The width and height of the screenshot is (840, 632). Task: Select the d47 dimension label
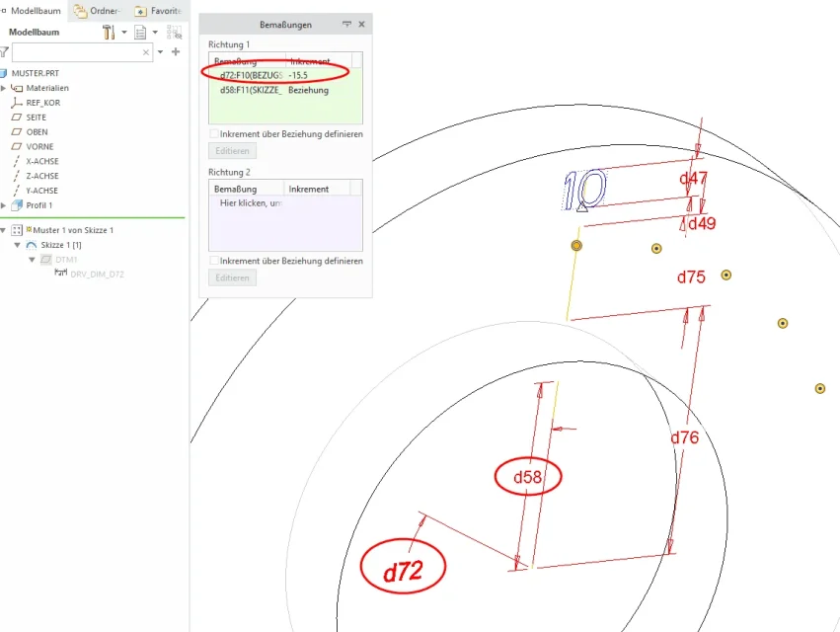693,178
